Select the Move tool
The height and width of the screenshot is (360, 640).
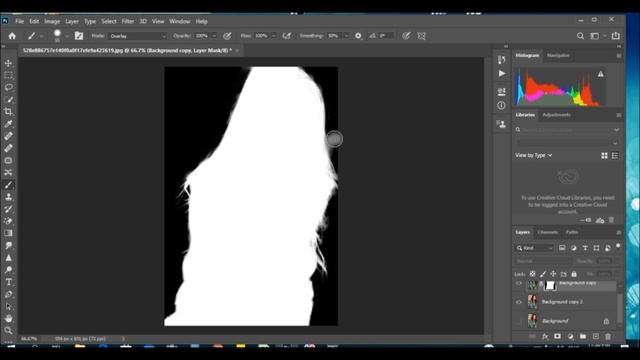8,63
